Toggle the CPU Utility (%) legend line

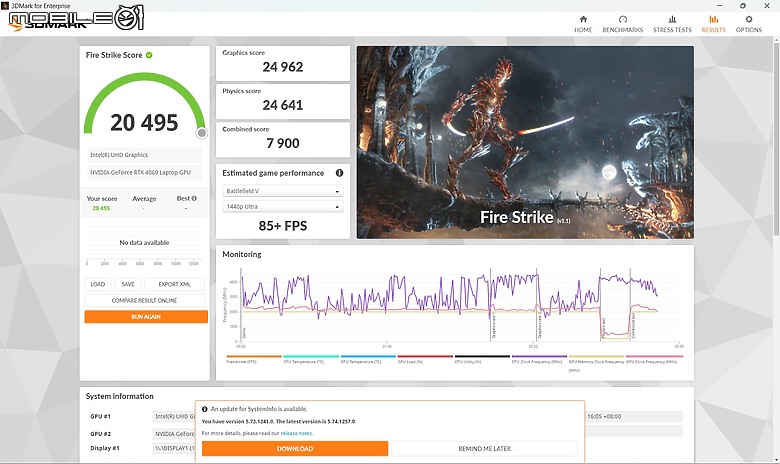pyautogui.click(x=482, y=359)
